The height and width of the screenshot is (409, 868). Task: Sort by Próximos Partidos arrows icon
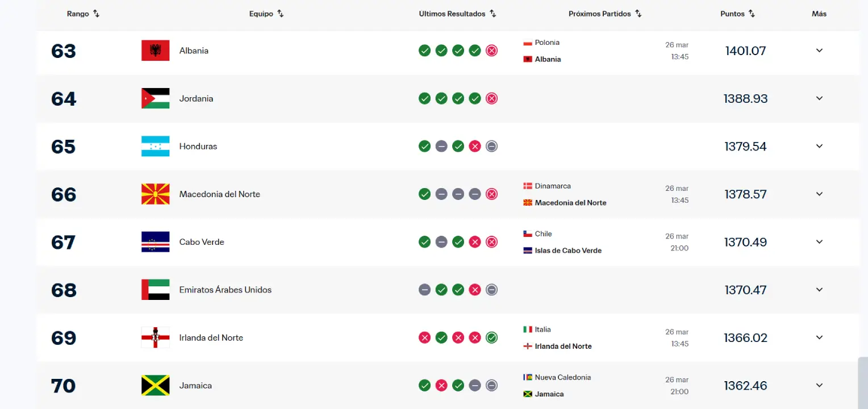coord(638,14)
